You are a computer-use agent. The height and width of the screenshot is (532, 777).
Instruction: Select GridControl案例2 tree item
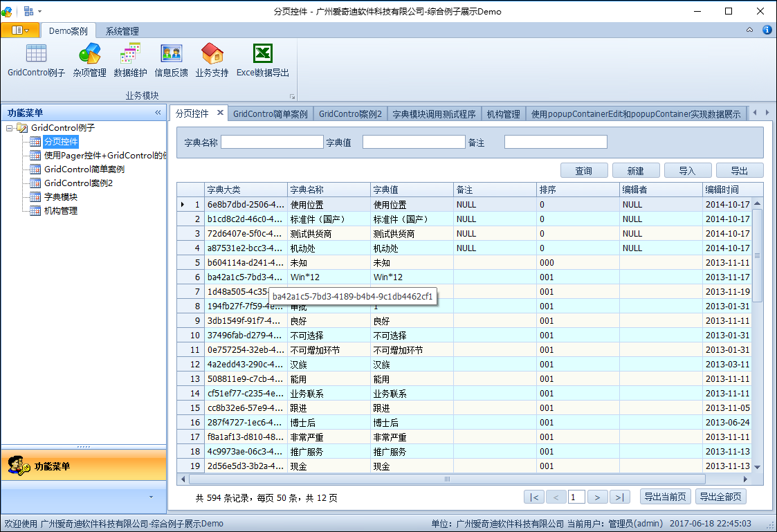tap(78, 183)
